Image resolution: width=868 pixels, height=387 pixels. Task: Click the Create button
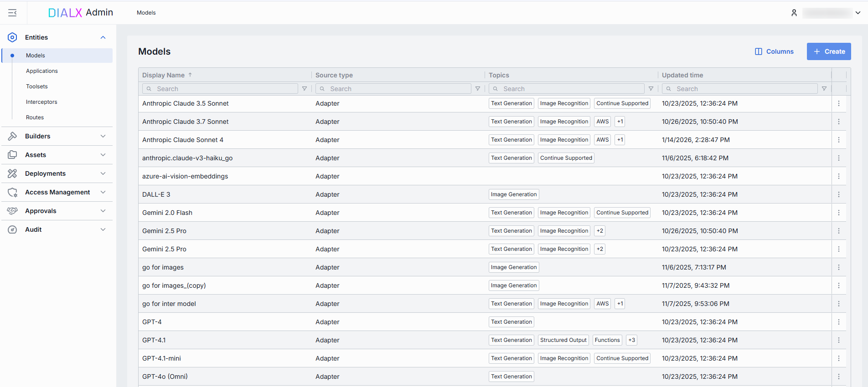point(828,51)
